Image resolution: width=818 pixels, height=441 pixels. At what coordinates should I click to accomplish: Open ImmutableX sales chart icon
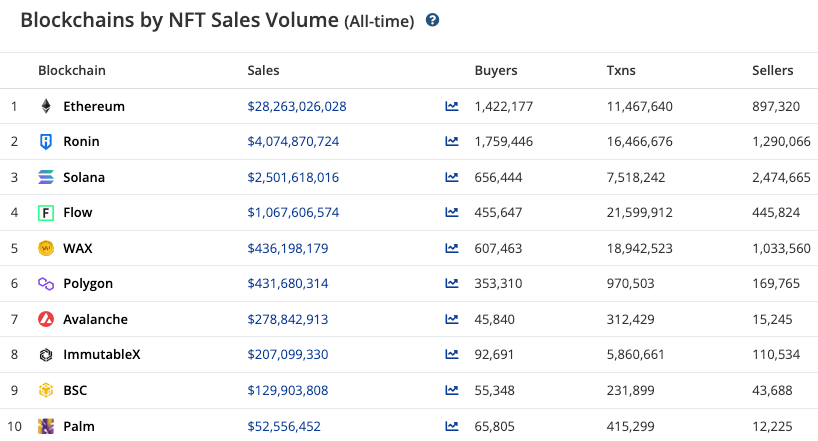click(452, 355)
